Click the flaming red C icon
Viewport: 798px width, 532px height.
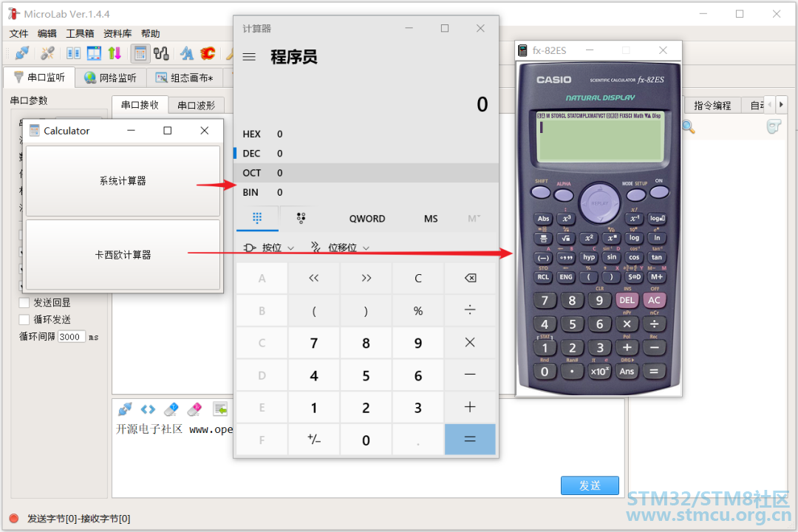[x=208, y=53]
